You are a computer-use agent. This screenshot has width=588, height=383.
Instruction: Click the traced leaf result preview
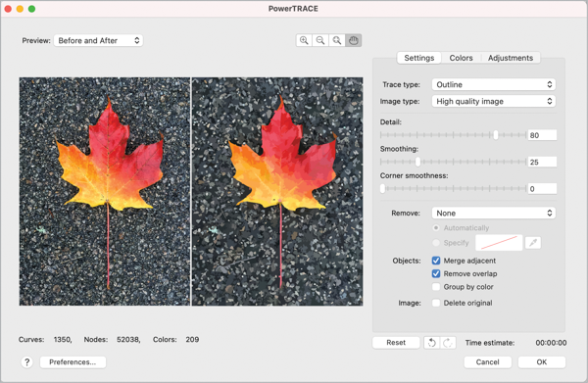(x=277, y=192)
